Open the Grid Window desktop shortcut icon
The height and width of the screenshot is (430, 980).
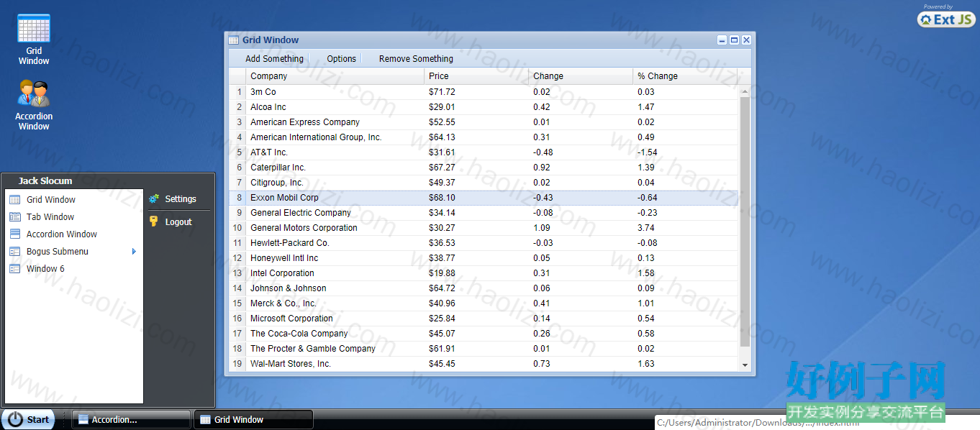pos(34,29)
